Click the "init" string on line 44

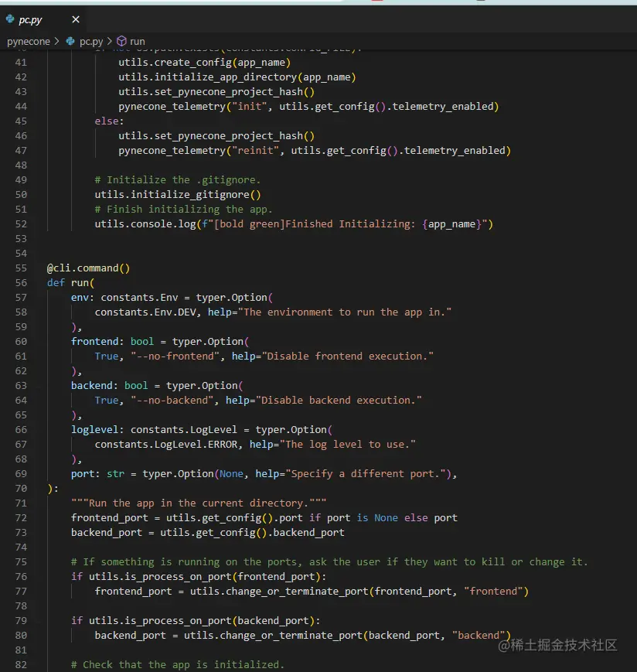[x=249, y=106]
